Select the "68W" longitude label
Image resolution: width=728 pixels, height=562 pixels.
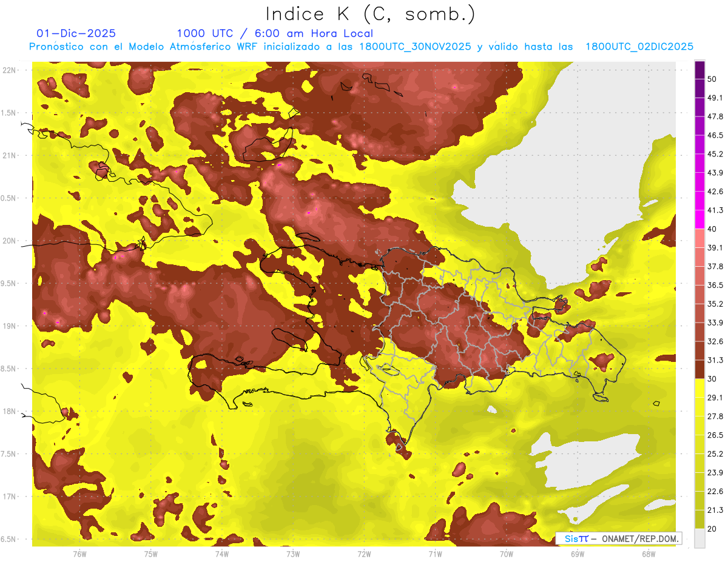(x=648, y=554)
